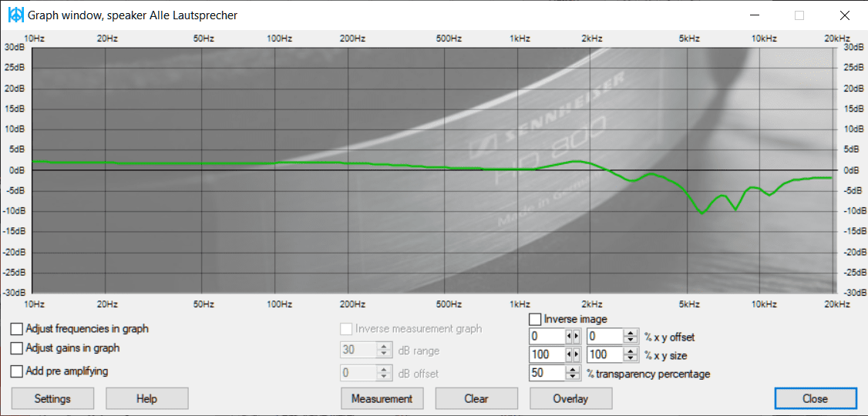Click the right axis '-10dB' label
Image resolution: width=868 pixels, height=416 pixels.
click(x=853, y=211)
